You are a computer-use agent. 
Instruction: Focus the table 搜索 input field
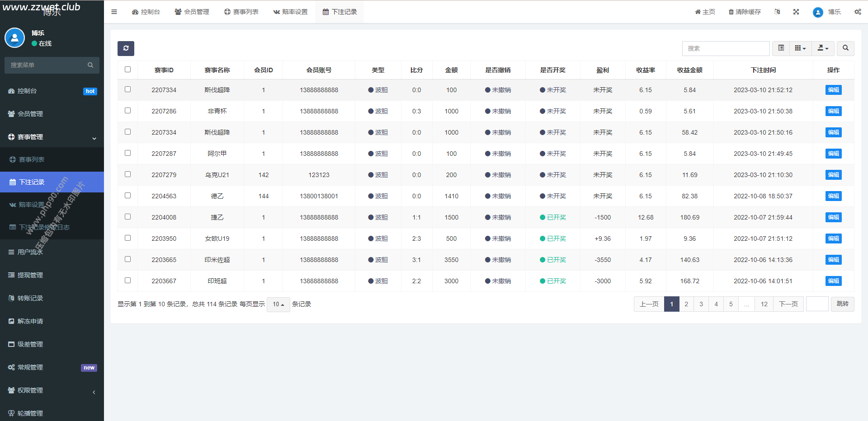[x=726, y=48]
